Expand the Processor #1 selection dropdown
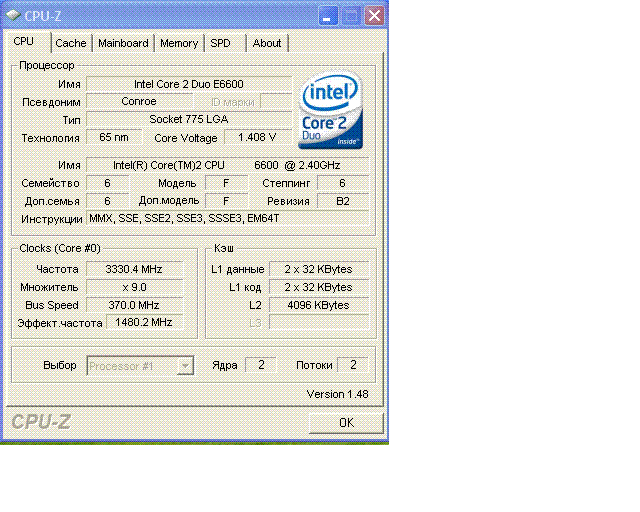 tap(185, 365)
